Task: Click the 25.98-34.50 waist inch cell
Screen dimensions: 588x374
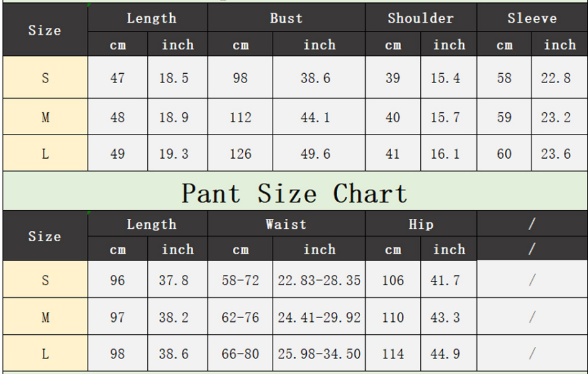Action: [319, 354]
